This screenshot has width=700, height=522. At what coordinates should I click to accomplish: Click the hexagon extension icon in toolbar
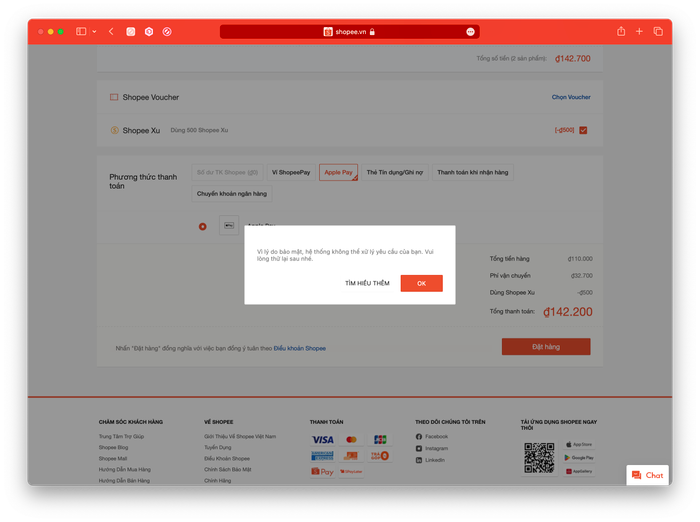pyautogui.click(x=149, y=31)
